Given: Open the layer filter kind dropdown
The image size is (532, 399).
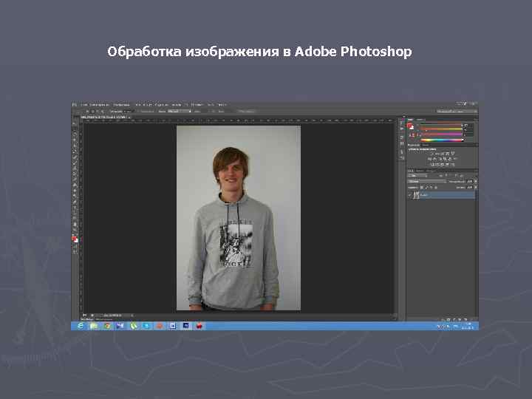Looking at the screenshot, I should 417,176.
